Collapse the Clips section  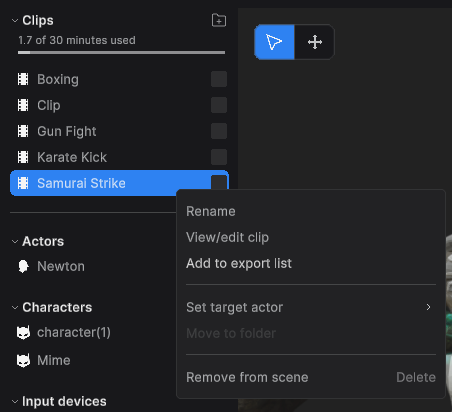pyautogui.click(x=15, y=21)
